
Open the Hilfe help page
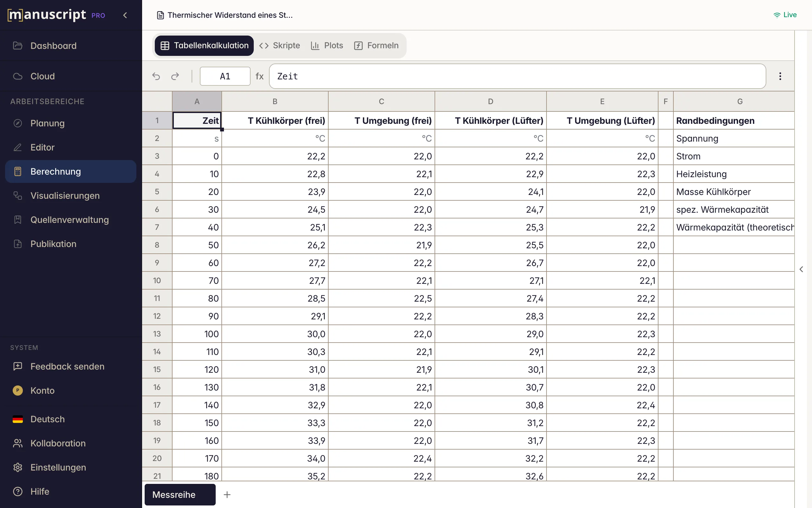pos(71,491)
